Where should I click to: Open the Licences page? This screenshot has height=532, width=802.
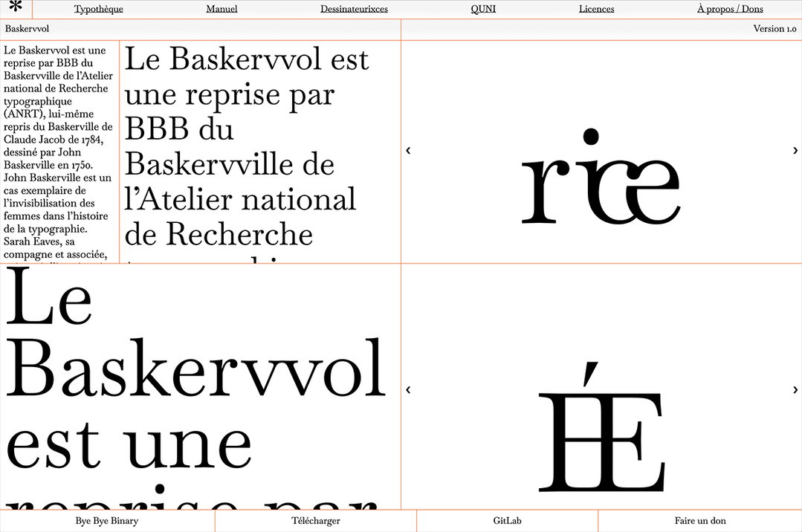(x=596, y=9)
